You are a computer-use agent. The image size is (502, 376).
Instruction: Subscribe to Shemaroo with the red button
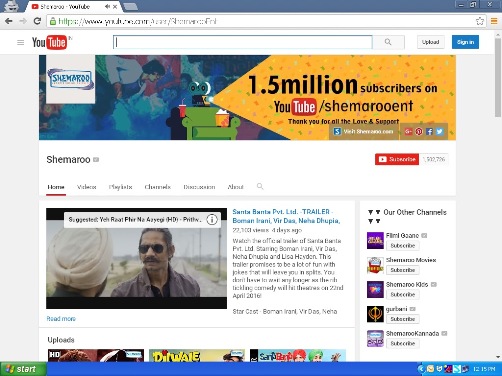[397, 159]
